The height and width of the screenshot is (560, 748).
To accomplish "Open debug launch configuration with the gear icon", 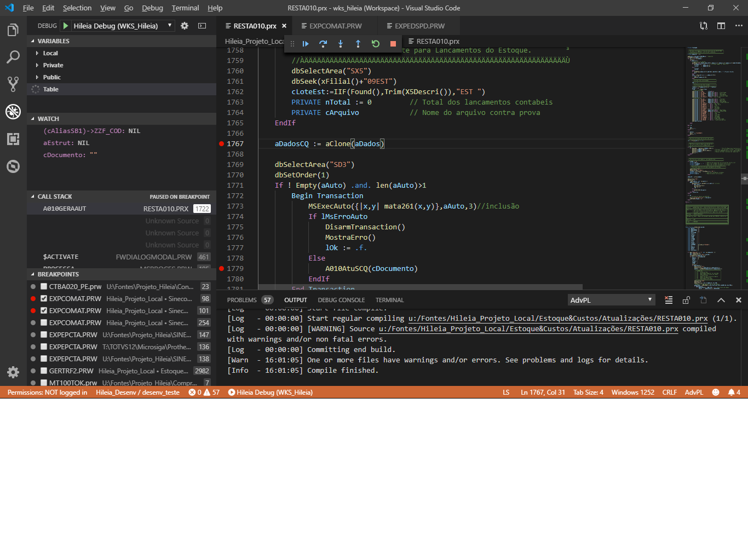I will pos(185,25).
